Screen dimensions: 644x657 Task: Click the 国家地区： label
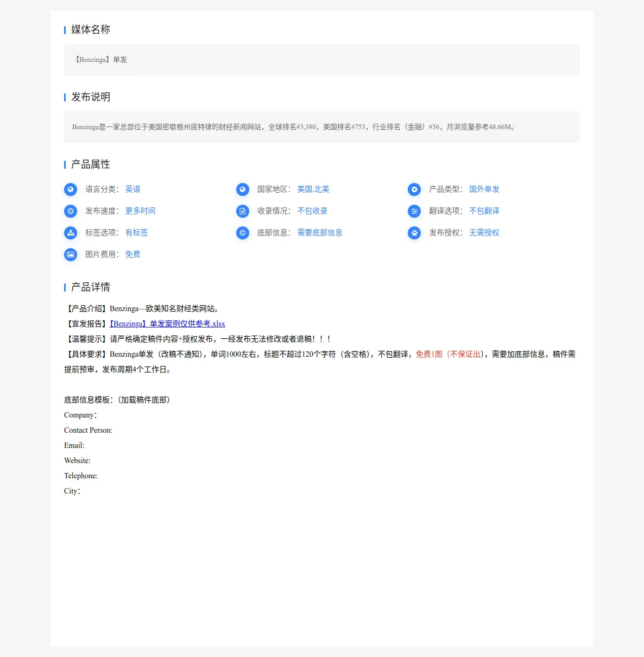274,189
